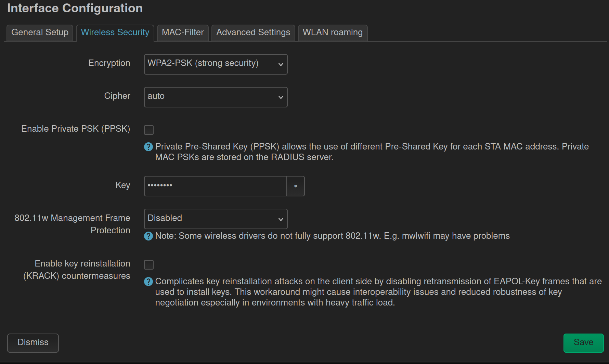
Task: Expand the 802.11w Management Frame Protection dropdown
Action: click(x=216, y=219)
